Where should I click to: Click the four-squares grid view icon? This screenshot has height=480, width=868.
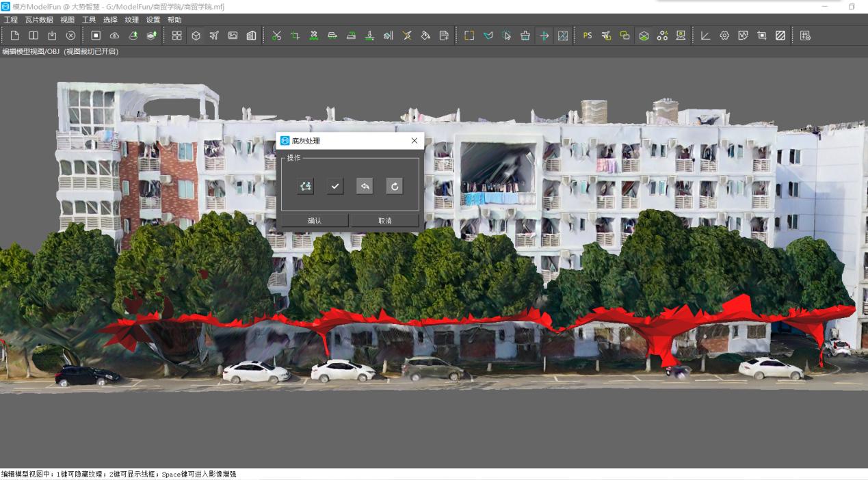[176, 36]
